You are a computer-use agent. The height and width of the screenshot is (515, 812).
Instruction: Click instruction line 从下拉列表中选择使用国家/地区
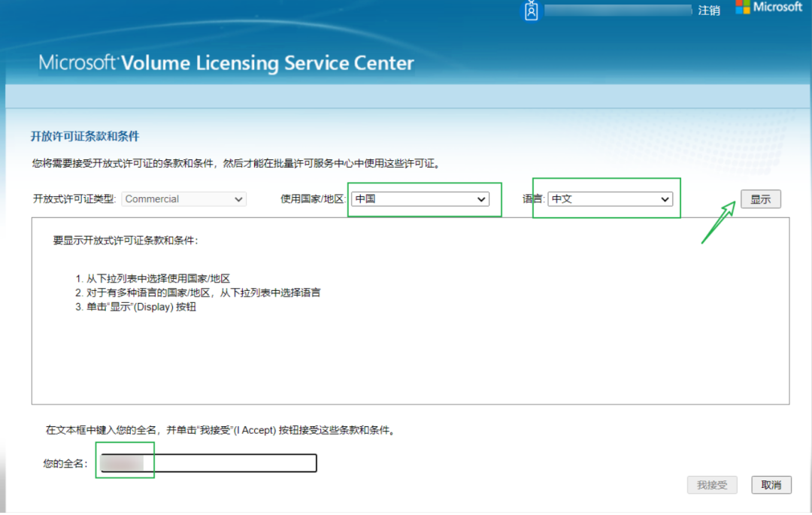click(x=158, y=278)
